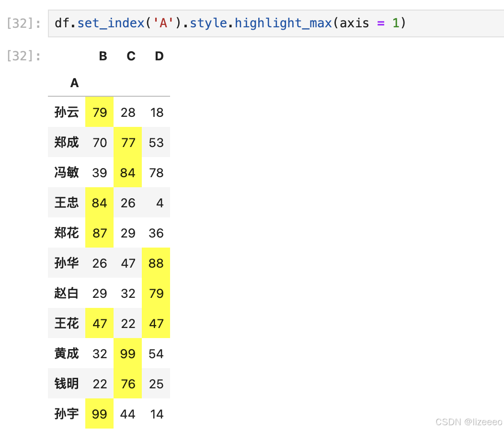The image size is (504, 430).
Task: Click the cell value 22 for 王花
Action: [x=127, y=323]
